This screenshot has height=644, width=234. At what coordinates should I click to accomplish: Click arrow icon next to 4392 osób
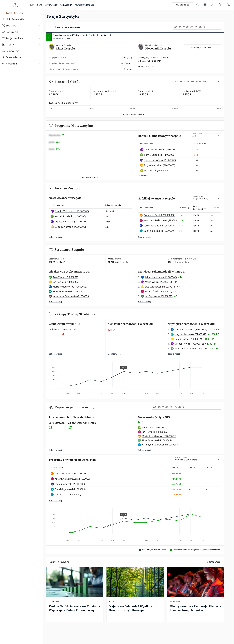tap(64, 262)
